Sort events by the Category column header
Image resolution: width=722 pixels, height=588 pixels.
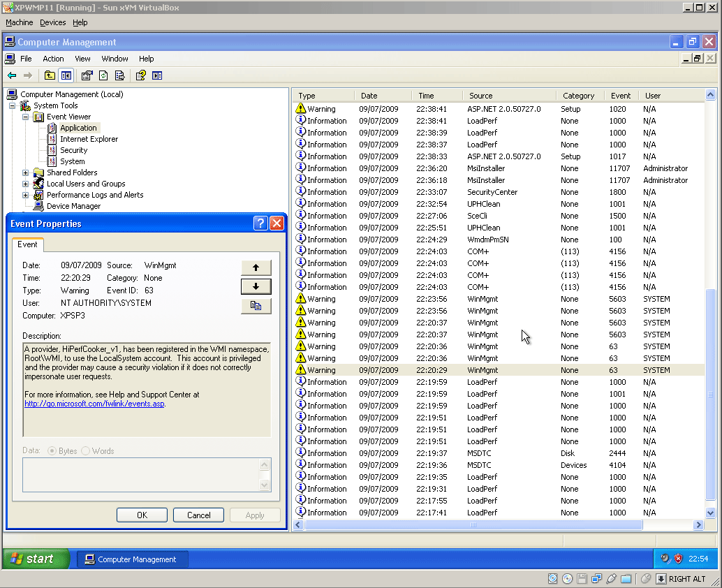(580, 95)
